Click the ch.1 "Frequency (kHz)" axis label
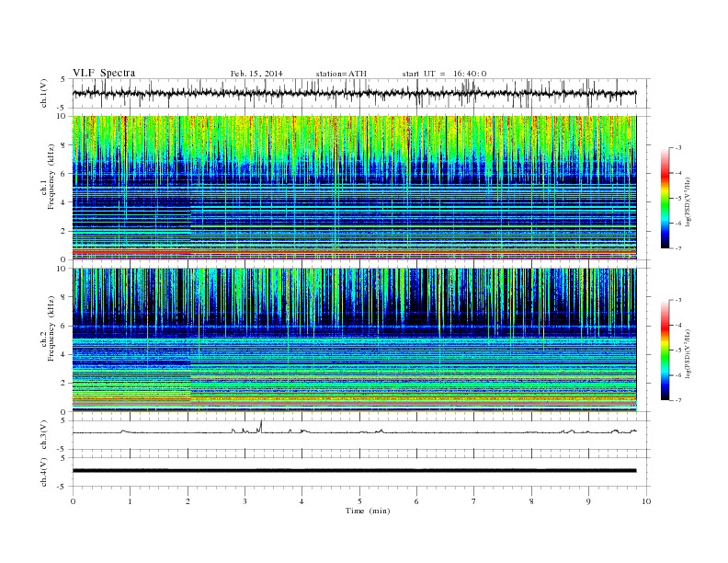728x563 pixels. [x=51, y=177]
